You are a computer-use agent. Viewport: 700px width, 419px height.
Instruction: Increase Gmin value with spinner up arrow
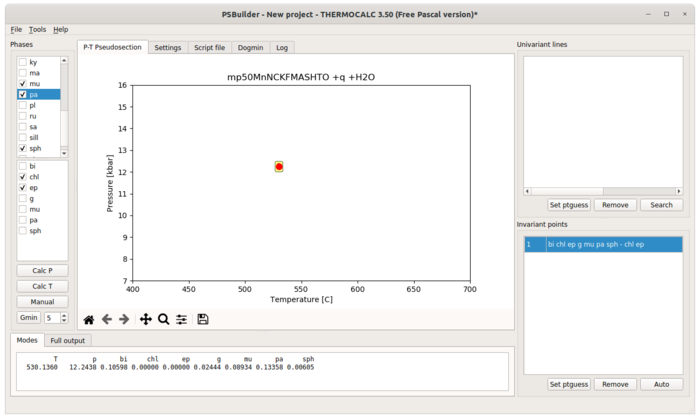click(x=64, y=315)
